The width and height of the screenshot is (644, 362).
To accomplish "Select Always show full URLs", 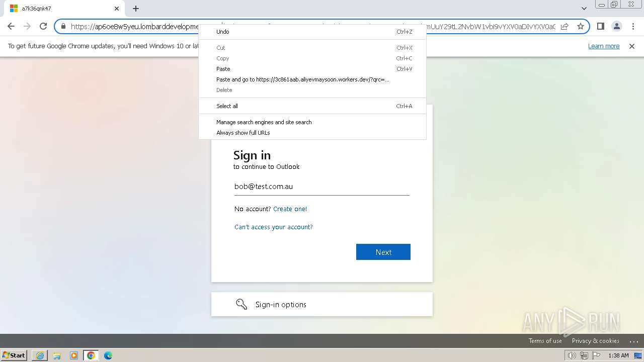I will [312, 133].
